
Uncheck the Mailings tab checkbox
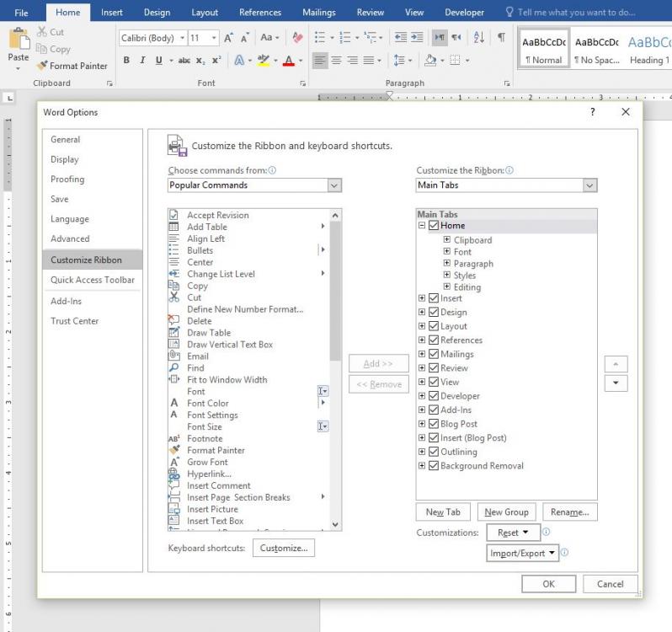coord(434,354)
